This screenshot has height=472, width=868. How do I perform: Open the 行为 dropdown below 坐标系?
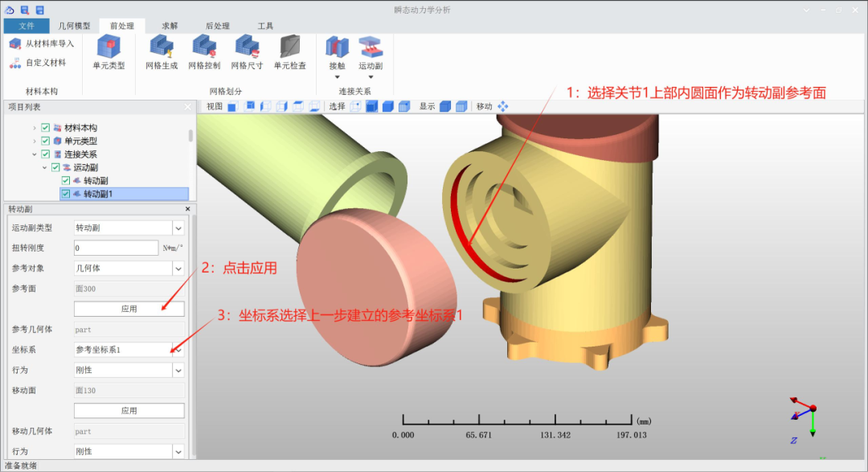tap(178, 370)
